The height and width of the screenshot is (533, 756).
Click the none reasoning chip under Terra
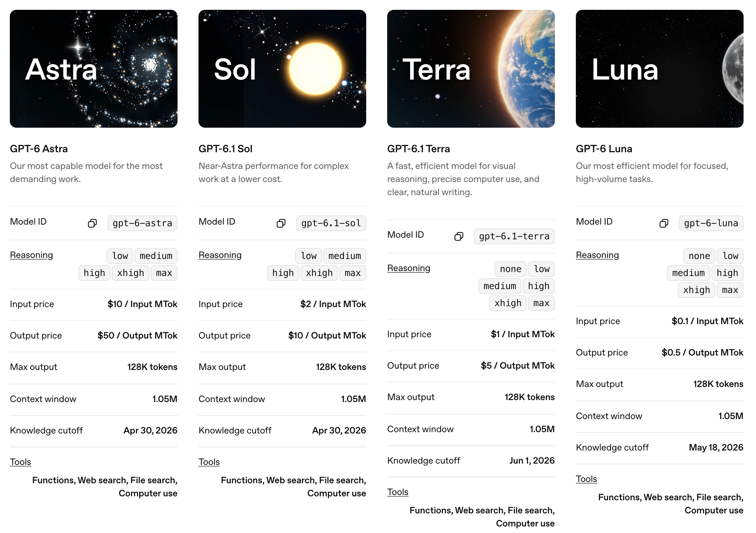tap(510, 269)
